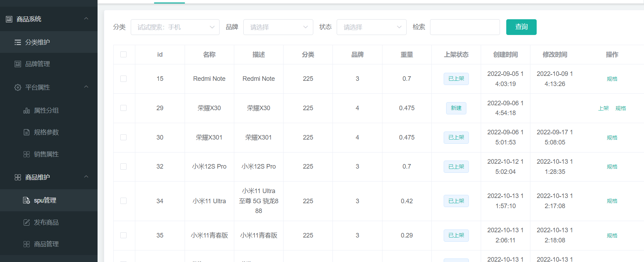Check the row with id 30
The height and width of the screenshot is (262, 644).
[x=123, y=137]
